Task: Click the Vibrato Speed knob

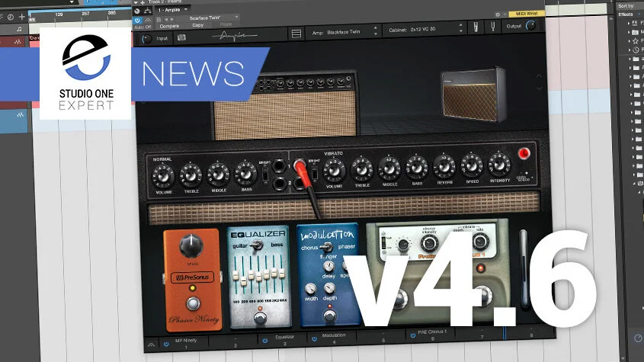Action: 472,165
